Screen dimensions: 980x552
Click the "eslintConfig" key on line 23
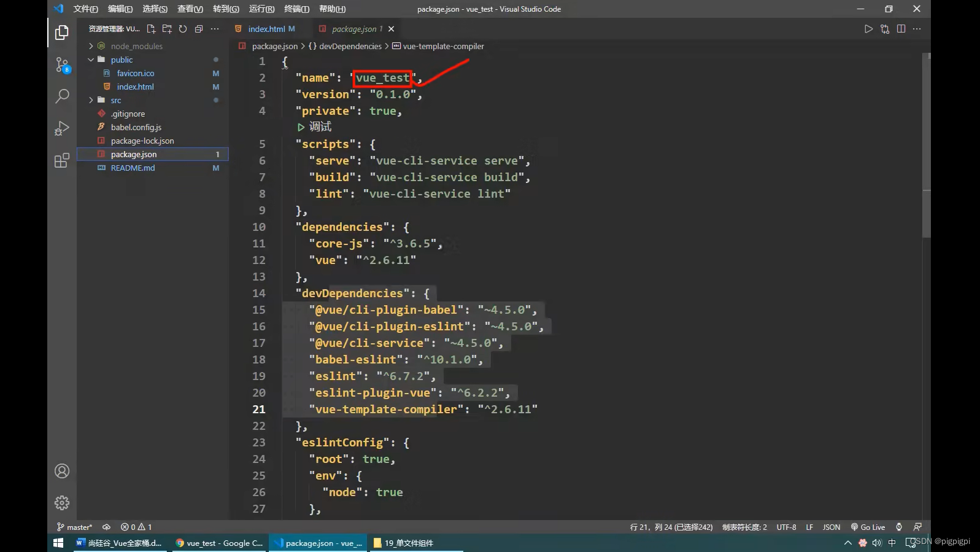click(x=342, y=443)
